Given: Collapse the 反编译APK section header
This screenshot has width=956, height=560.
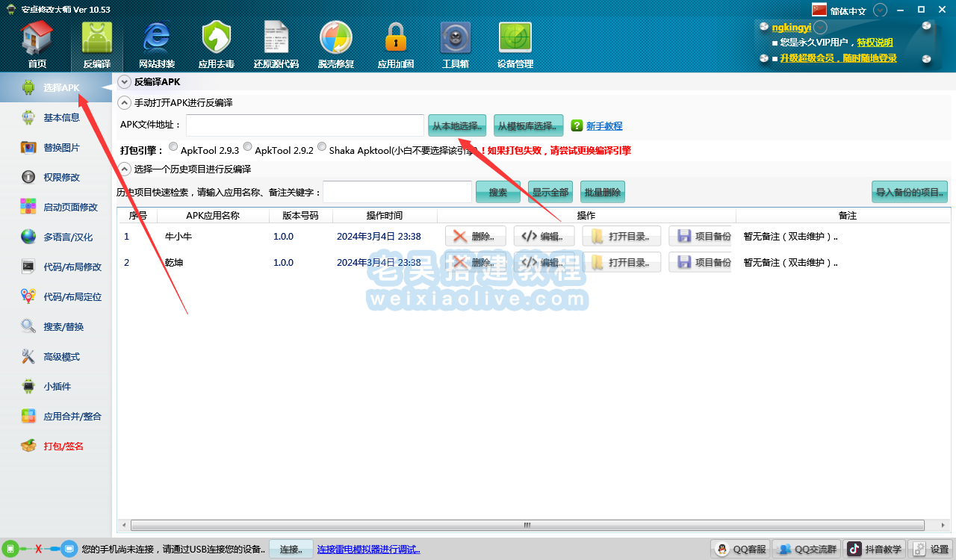Looking at the screenshot, I should [x=125, y=82].
